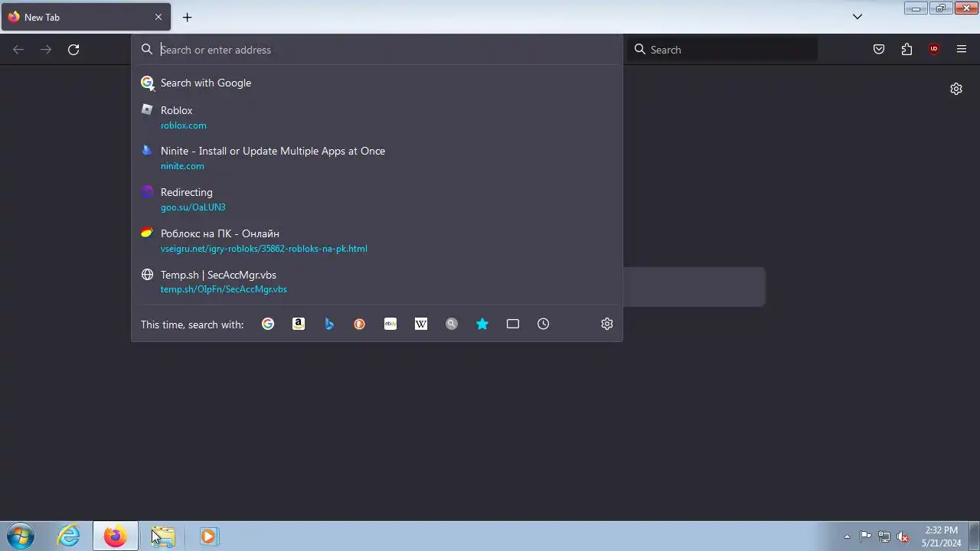Click the temp.sh URL text
Image resolution: width=980 pixels, height=551 pixels.
click(224, 289)
